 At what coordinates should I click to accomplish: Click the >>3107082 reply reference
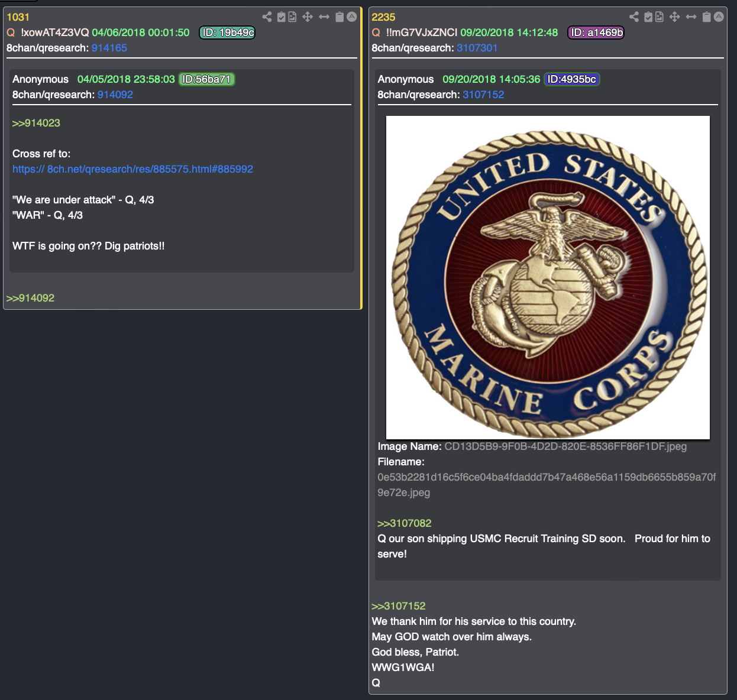tap(405, 523)
